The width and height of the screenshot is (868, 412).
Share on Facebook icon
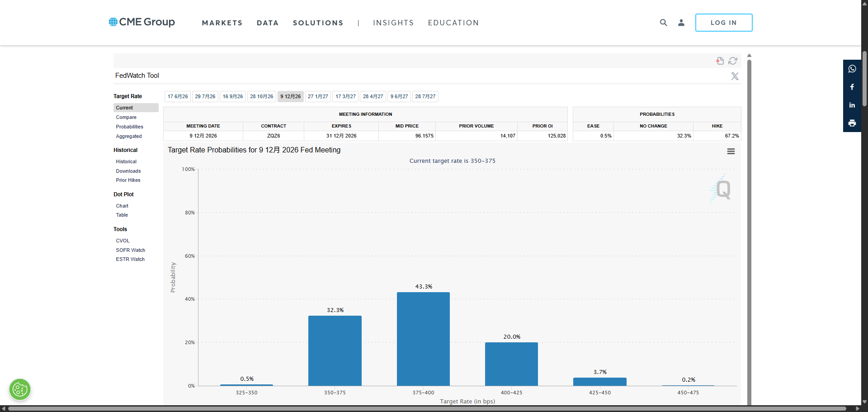(852, 87)
